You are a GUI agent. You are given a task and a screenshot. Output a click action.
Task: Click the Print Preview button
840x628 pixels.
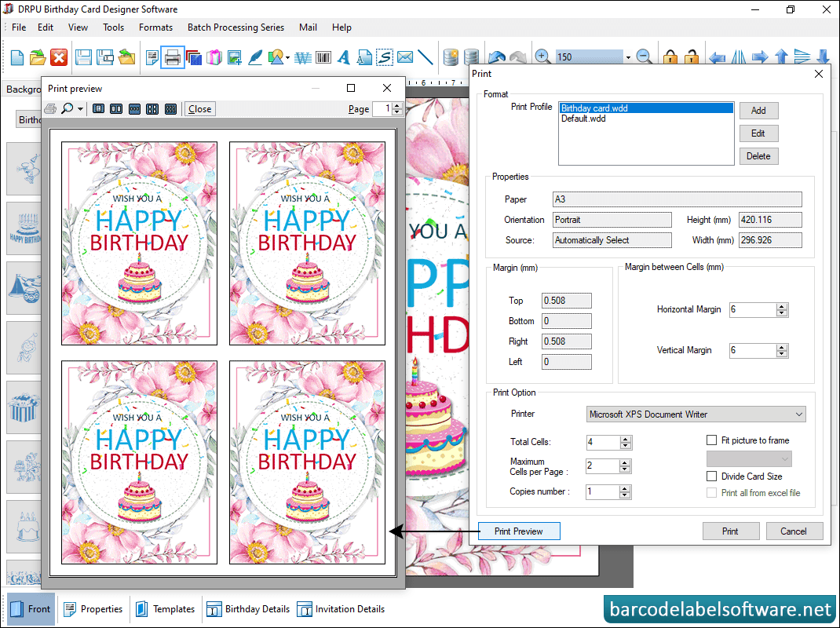(x=519, y=531)
